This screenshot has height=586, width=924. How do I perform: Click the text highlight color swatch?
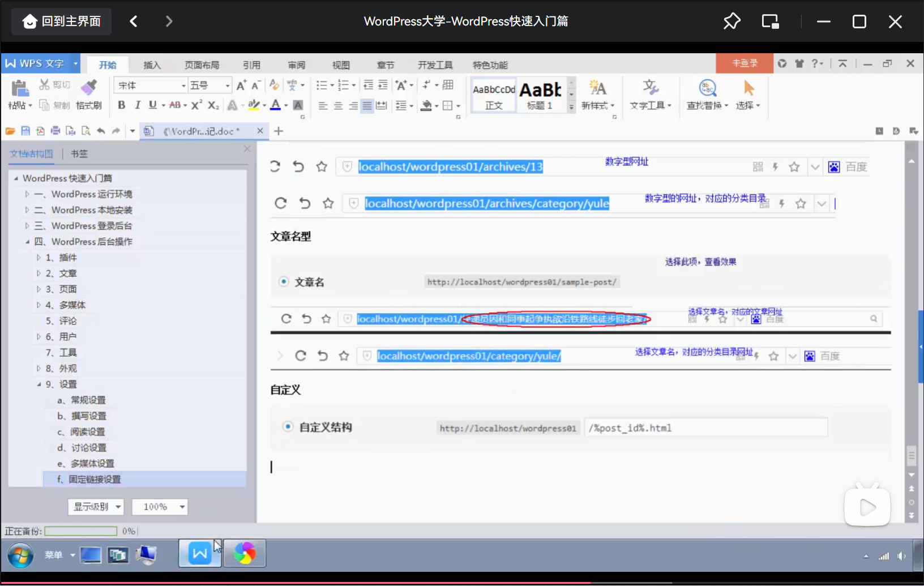point(254,105)
